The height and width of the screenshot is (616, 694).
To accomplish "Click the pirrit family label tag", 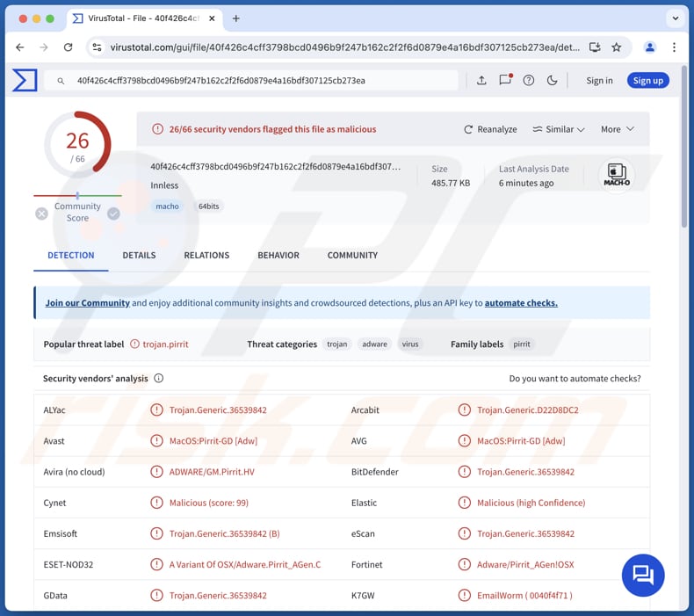I will coord(522,344).
